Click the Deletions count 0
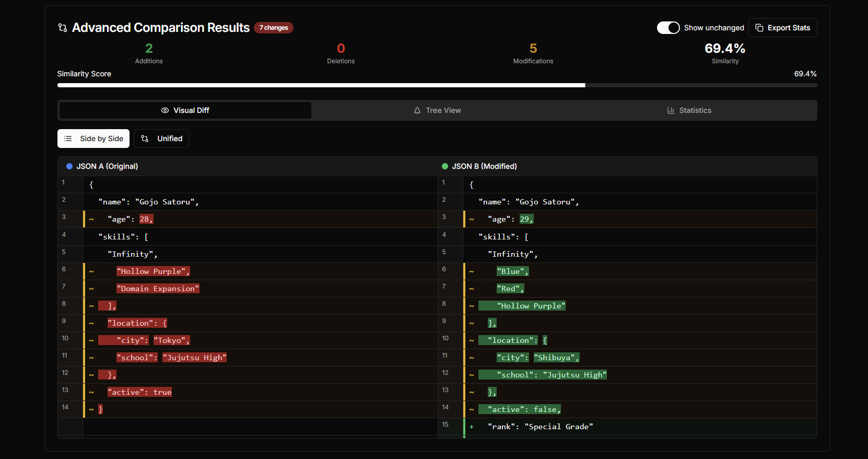 (341, 49)
